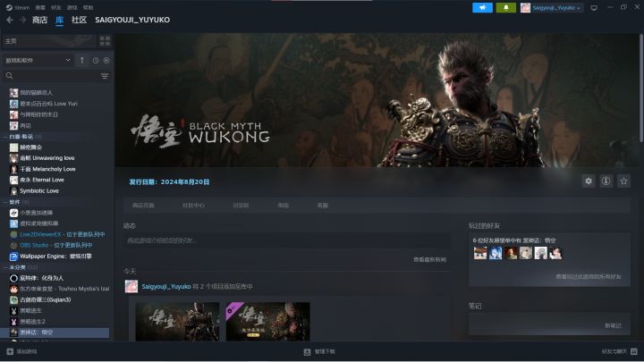Open the 查看 menu in title bar
The height and width of the screenshot is (362, 644).
(x=40, y=7)
